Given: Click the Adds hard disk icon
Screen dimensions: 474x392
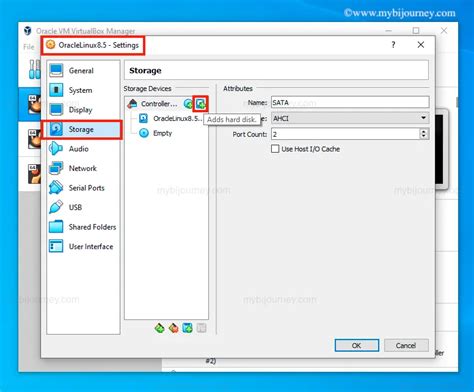Looking at the screenshot, I should [201, 104].
